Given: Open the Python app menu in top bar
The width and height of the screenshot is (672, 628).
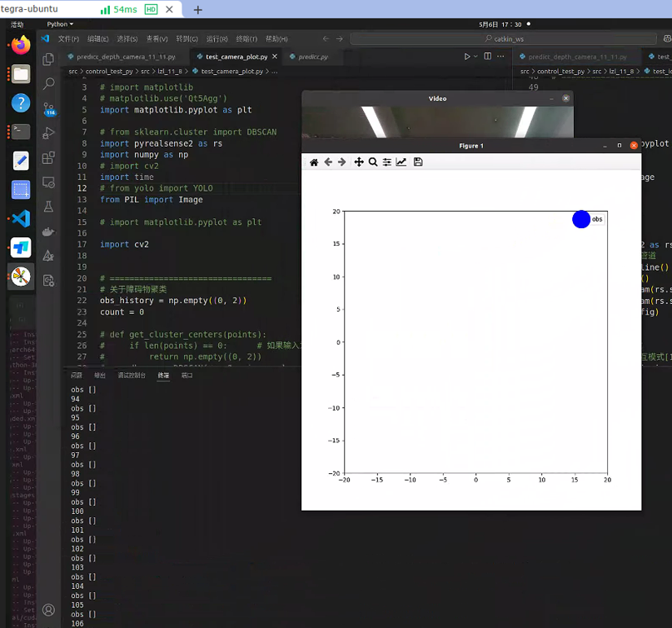Looking at the screenshot, I should 60,24.
